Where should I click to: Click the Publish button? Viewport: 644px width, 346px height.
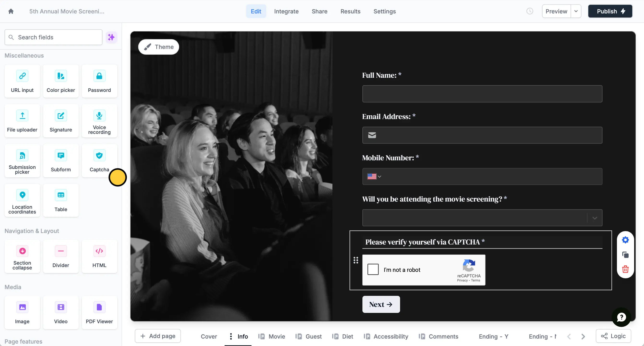[x=610, y=11]
